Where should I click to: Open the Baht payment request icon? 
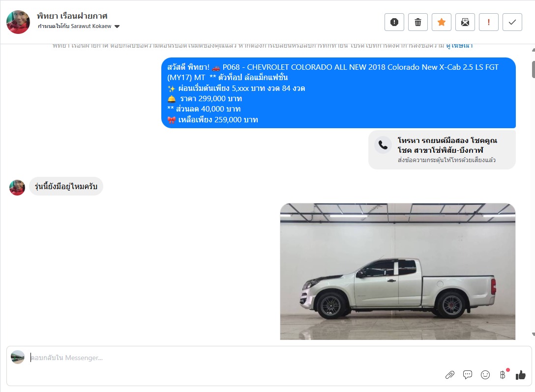coord(503,375)
